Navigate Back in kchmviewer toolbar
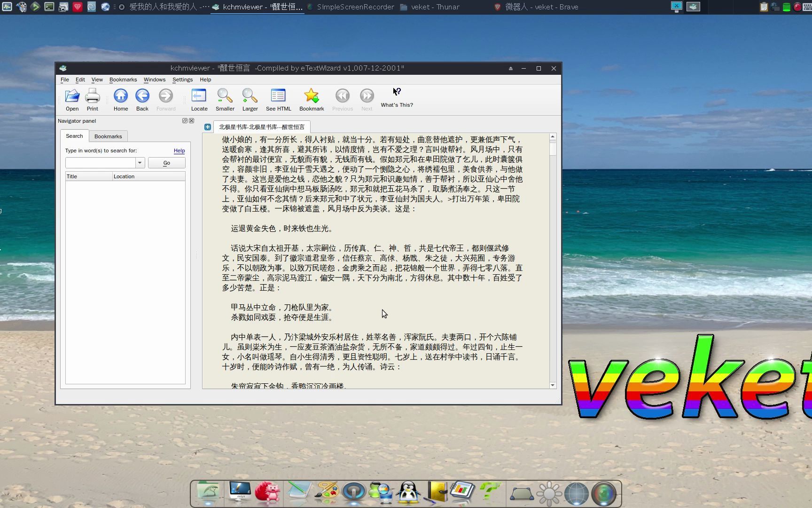The width and height of the screenshot is (812, 508). click(142, 100)
